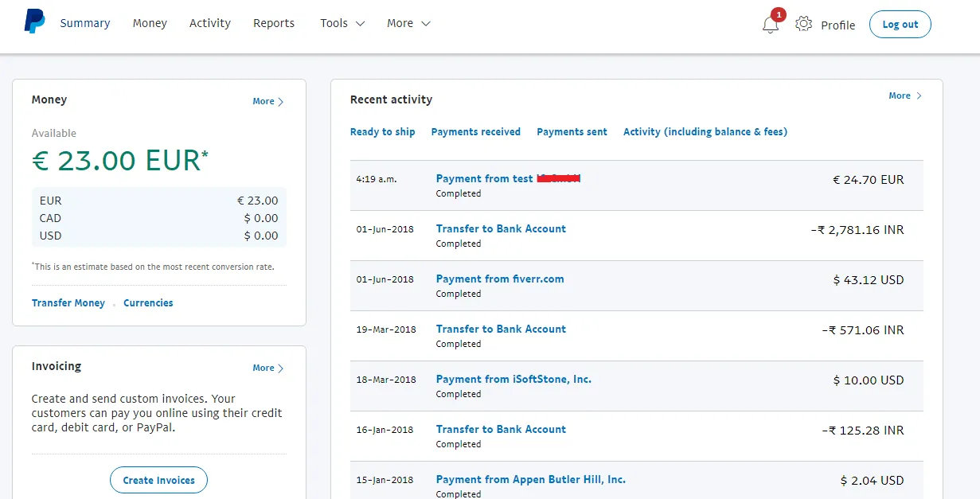980x499 pixels.
Task: Click the ₹ 571.06 INR amount
Action: [x=863, y=330]
